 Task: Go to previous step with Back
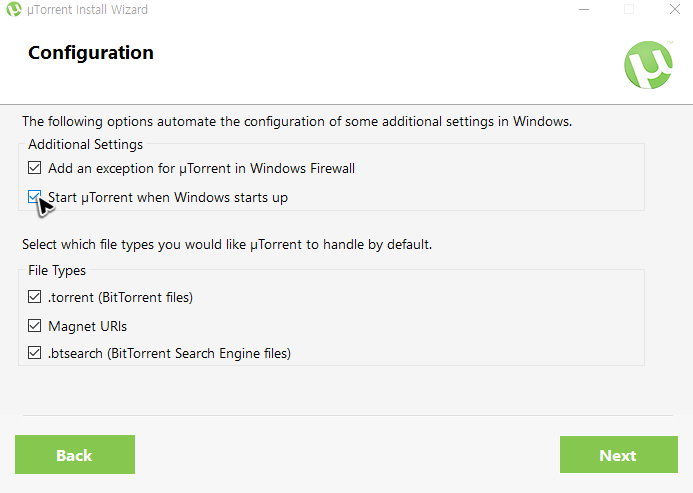[x=75, y=455]
